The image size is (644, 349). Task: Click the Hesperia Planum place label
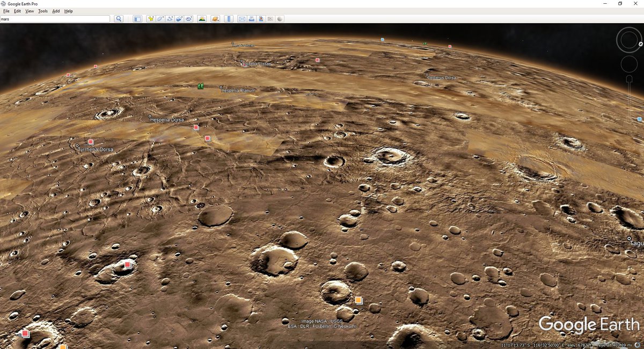[x=239, y=91]
